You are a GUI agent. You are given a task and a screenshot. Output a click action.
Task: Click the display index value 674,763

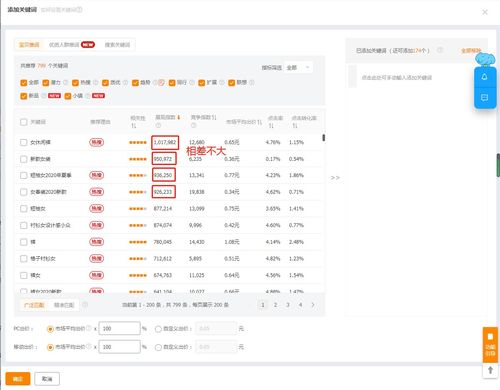pos(163,275)
